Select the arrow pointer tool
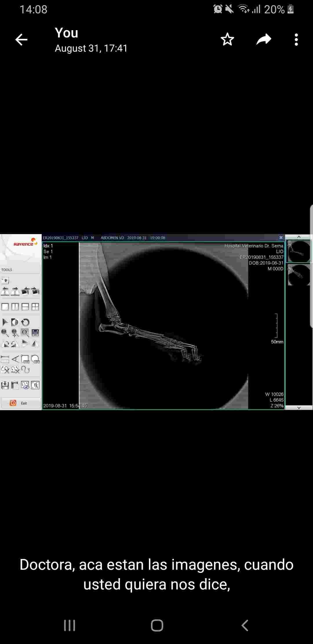 click(x=5, y=322)
